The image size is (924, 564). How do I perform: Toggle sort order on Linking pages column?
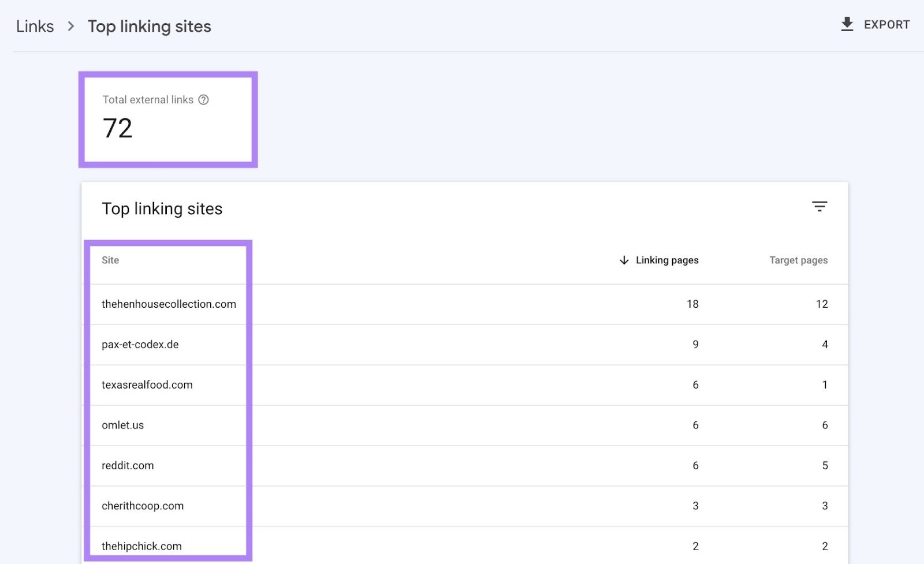pos(667,260)
